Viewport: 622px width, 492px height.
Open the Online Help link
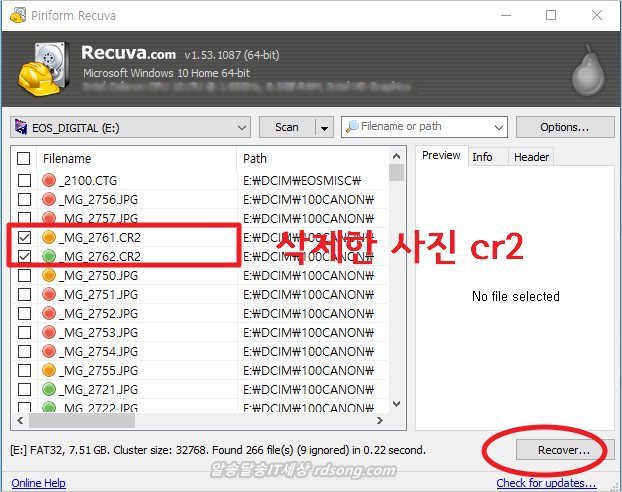(38, 483)
